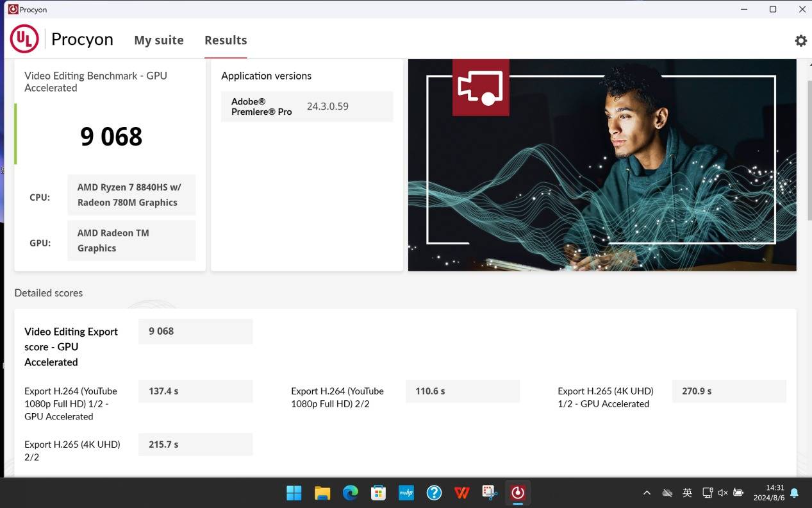Screen dimensions: 812x508
Task: Open the Windows Start menu
Action: [x=294, y=493]
